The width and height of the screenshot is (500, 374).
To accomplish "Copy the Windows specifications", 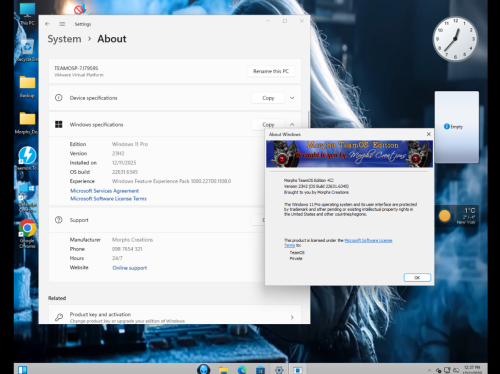I will 268,124.
